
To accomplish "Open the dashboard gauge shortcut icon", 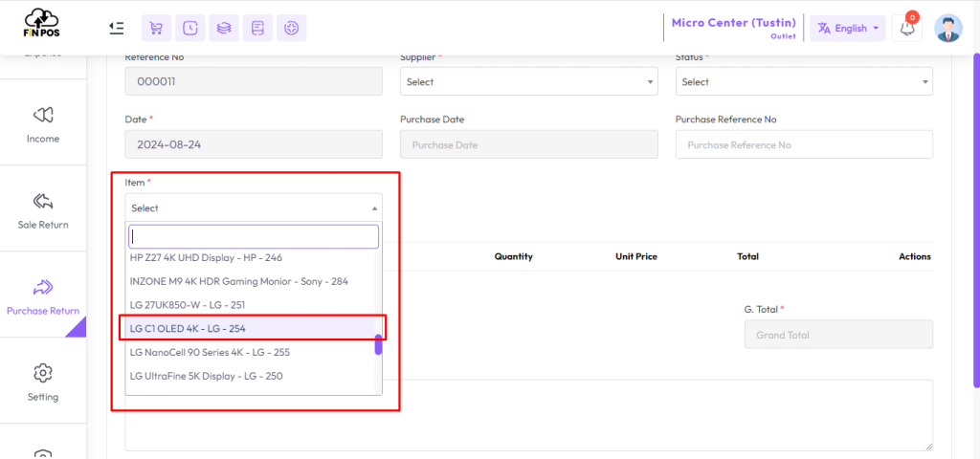I will tap(291, 28).
